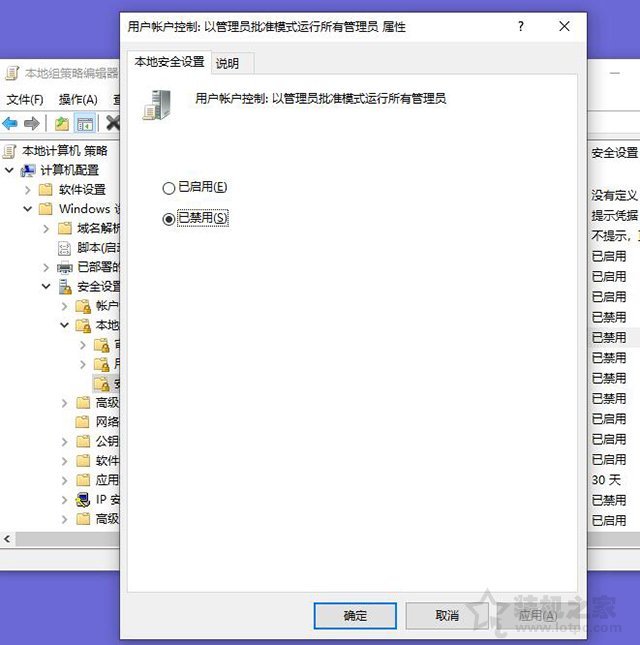Image resolution: width=640 pixels, height=645 pixels.
Task: Click the 提示凭据 value in list
Action: coord(614,216)
